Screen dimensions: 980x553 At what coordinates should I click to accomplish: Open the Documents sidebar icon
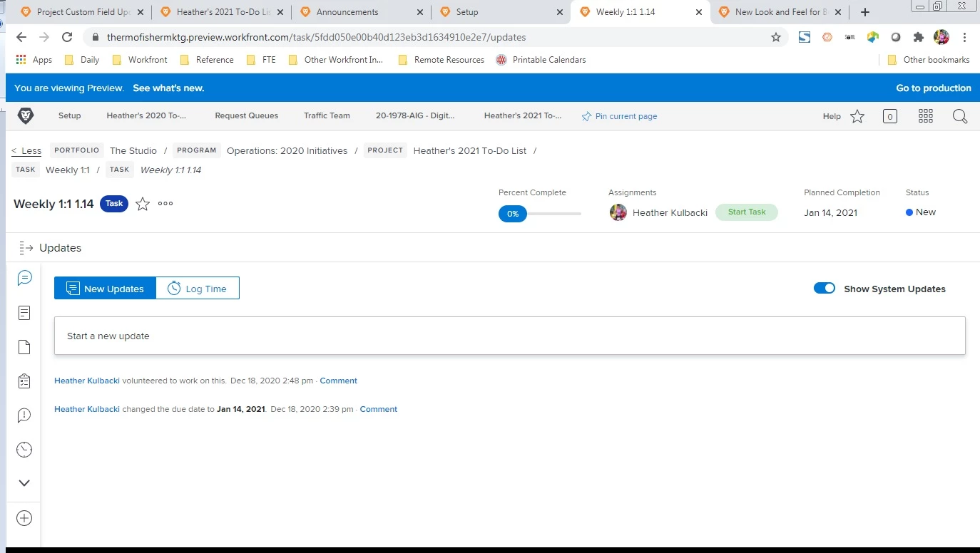[24, 347]
